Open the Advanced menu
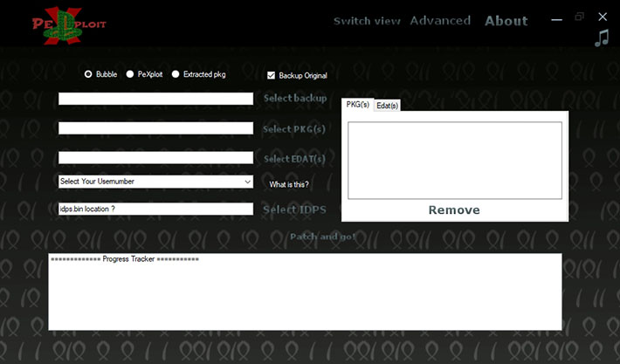The image size is (620, 364). pyautogui.click(x=440, y=21)
